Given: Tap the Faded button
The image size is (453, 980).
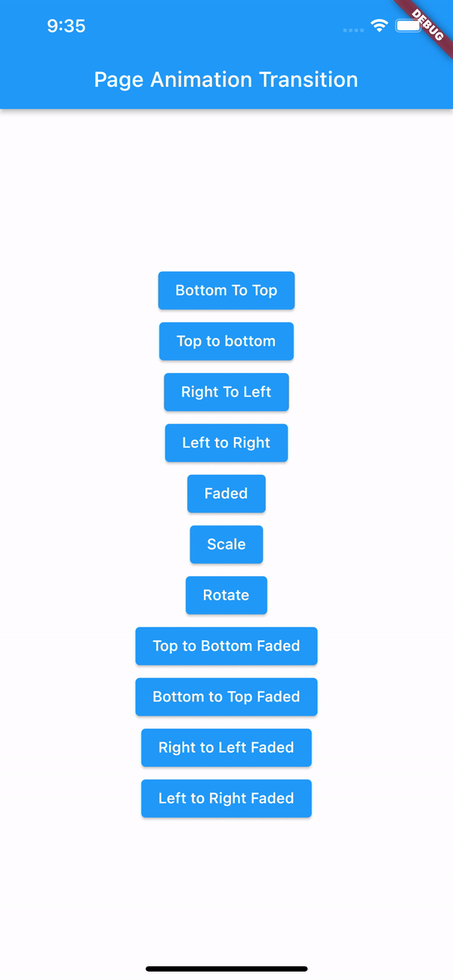Looking at the screenshot, I should pos(226,494).
